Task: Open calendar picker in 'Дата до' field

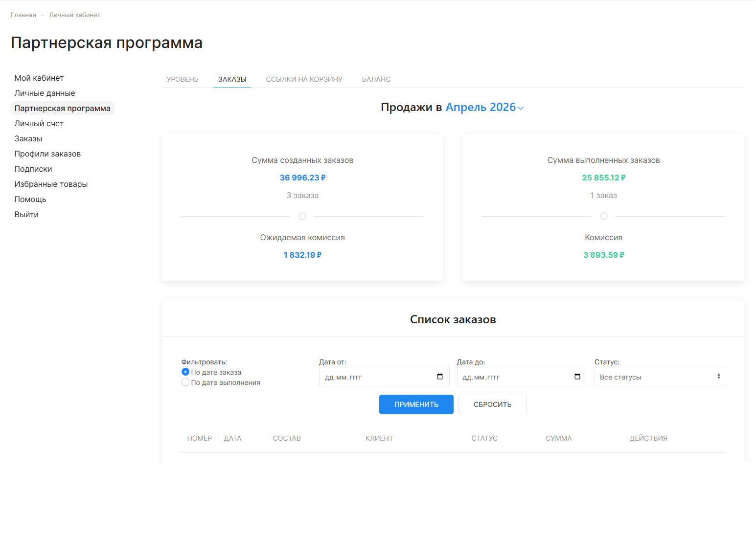Action: (x=577, y=377)
